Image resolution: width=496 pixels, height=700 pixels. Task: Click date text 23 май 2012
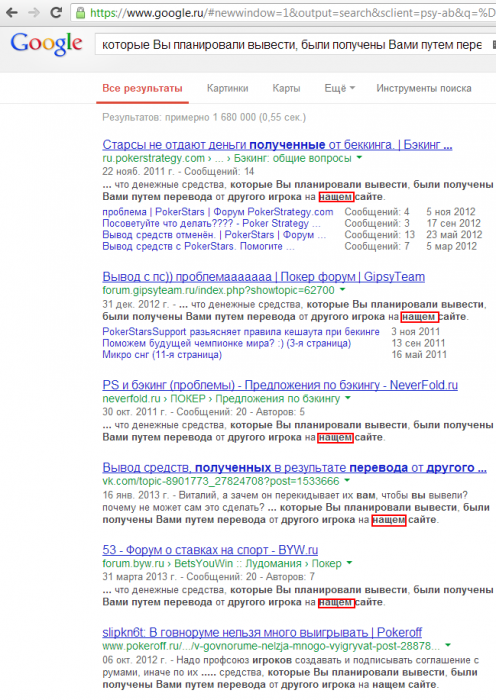click(x=454, y=235)
